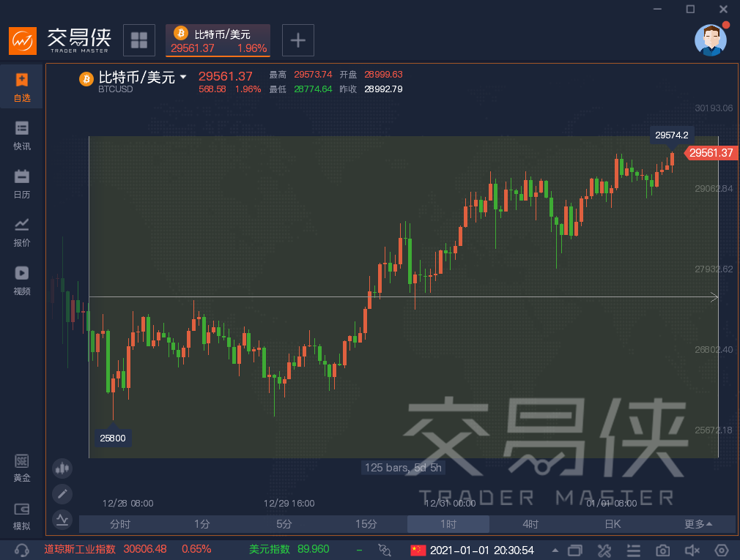Image resolution: width=740 pixels, height=560 pixels.
Task: Open the 日历 calendar sidebar icon
Action: tap(22, 184)
